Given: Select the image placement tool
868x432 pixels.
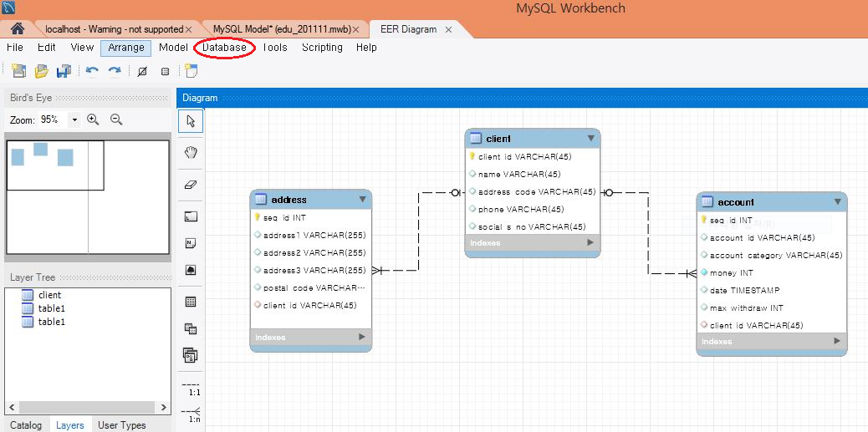Looking at the screenshot, I should tap(191, 270).
